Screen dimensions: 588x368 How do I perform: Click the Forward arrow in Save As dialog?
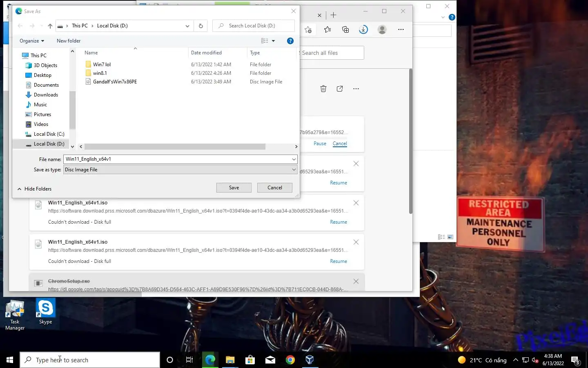[x=32, y=26]
